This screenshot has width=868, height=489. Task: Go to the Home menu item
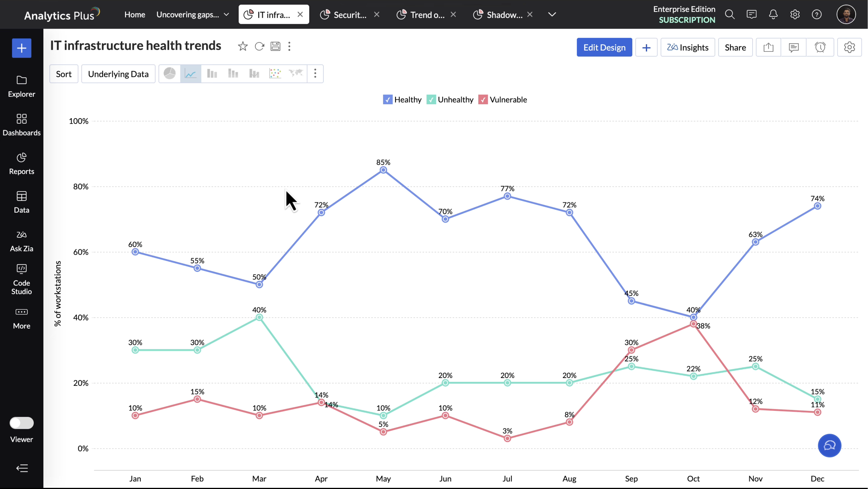point(134,14)
